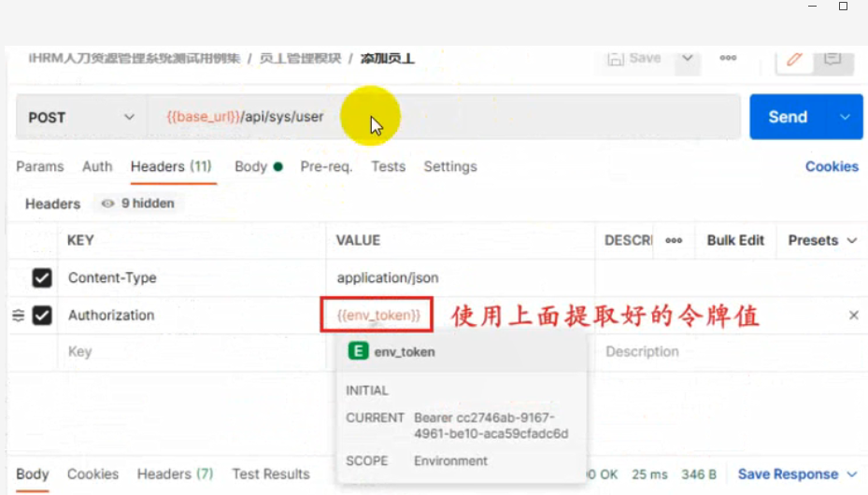Viewport: 868px width, 495px height.
Task: Click the header column options dots
Action: pyautogui.click(x=674, y=241)
